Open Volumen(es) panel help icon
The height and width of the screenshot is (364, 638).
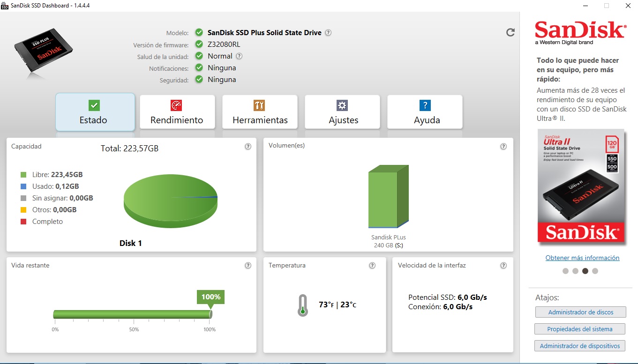(503, 147)
